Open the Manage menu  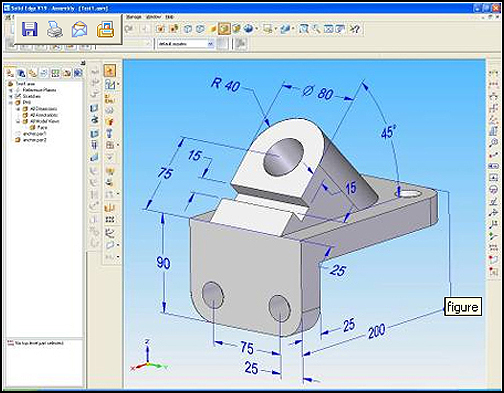coord(134,17)
